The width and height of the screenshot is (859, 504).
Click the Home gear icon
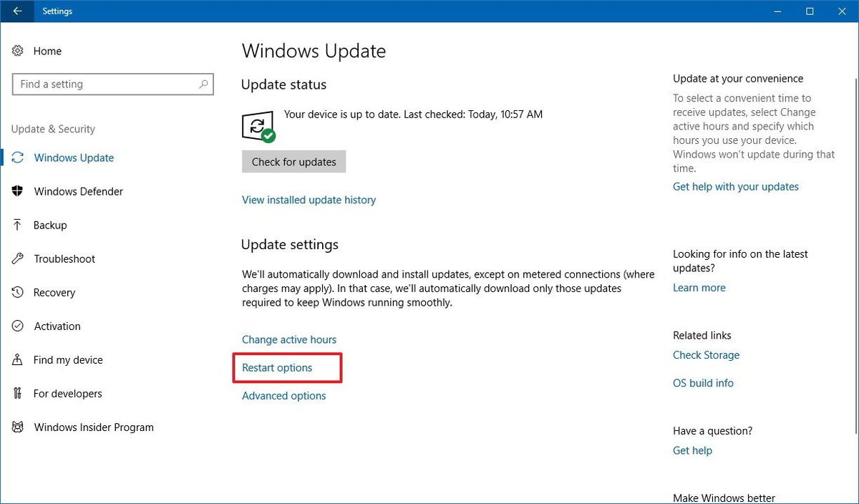(19, 51)
